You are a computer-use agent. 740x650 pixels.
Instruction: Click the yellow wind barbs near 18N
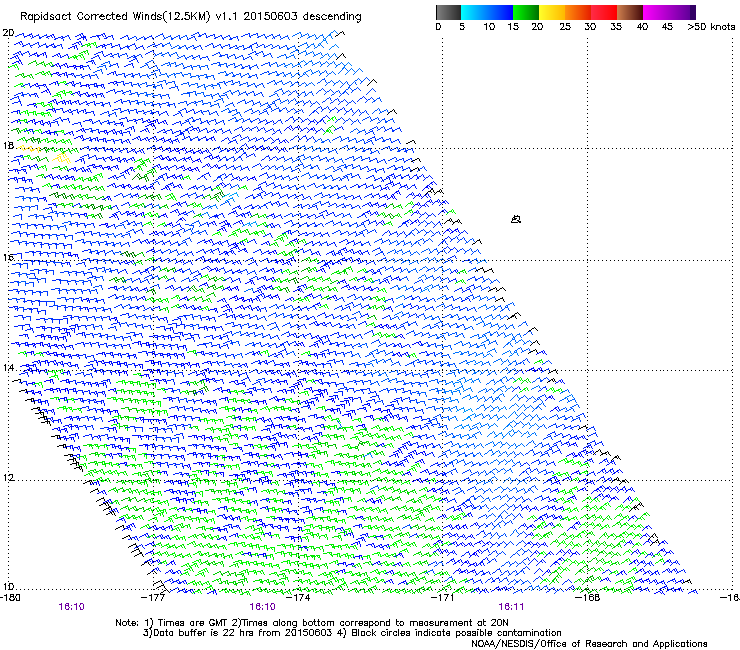click(x=61, y=157)
